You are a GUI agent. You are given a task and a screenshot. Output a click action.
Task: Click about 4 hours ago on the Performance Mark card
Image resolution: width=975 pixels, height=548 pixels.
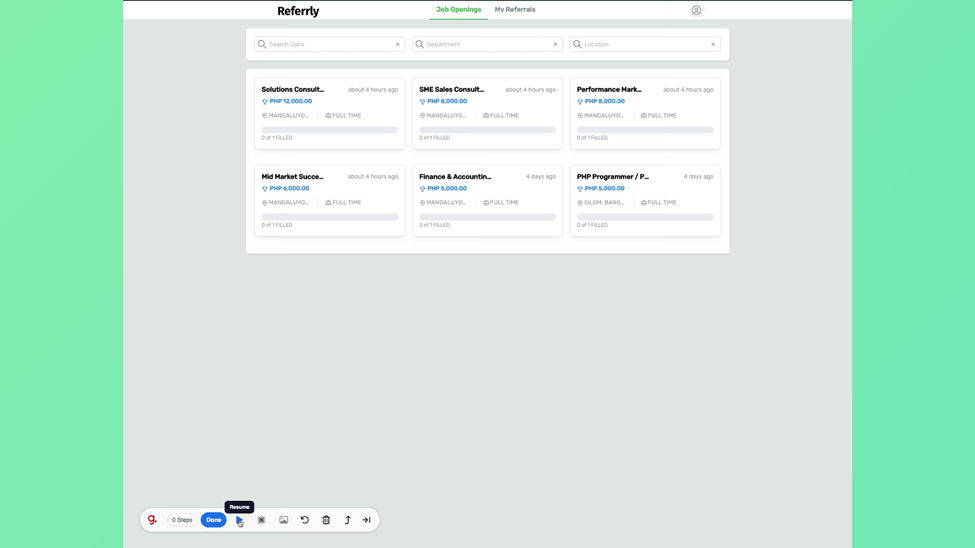point(688,90)
